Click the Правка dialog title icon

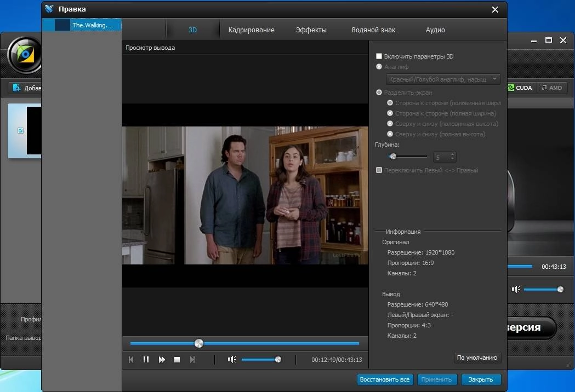tap(49, 9)
